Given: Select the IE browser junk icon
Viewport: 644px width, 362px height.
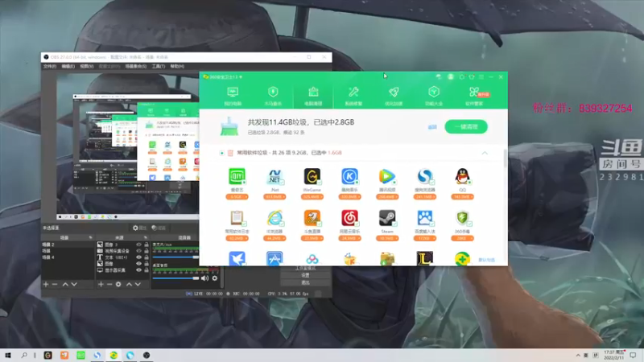Looking at the screenshot, I should (275, 218).
